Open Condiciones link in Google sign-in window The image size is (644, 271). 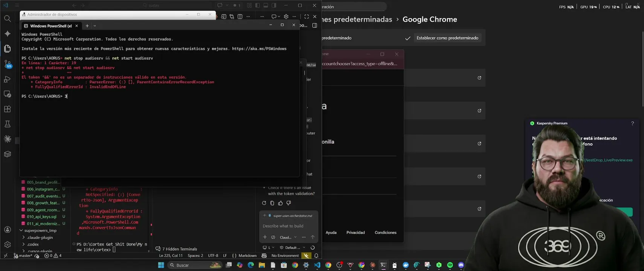point(385,233)
